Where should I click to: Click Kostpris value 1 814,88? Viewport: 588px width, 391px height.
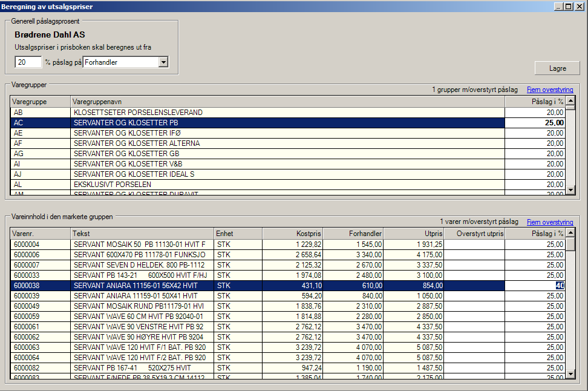[x=293, y=317]
